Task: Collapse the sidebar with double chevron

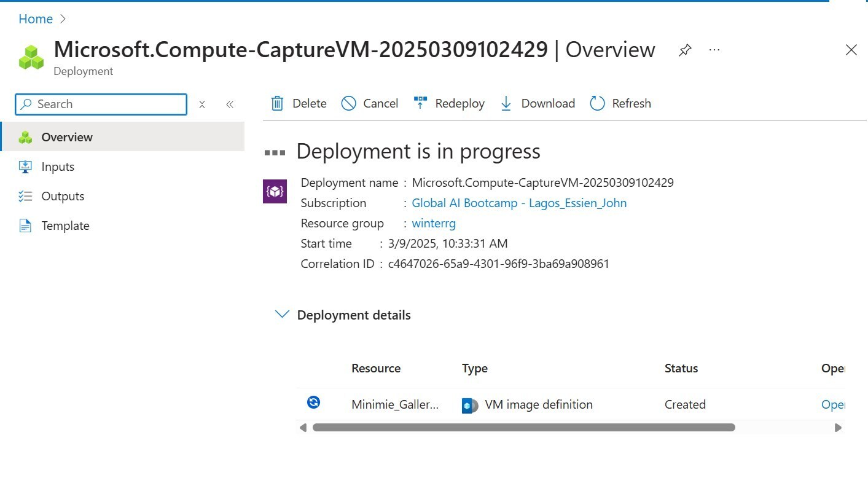Action: (230, 104)
